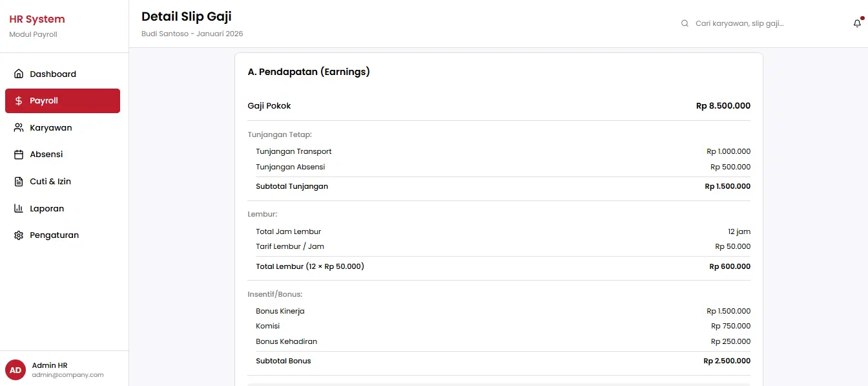Open the Laporan section label
The width and height of the screenshot is (868, 386).
pos(47,209)
